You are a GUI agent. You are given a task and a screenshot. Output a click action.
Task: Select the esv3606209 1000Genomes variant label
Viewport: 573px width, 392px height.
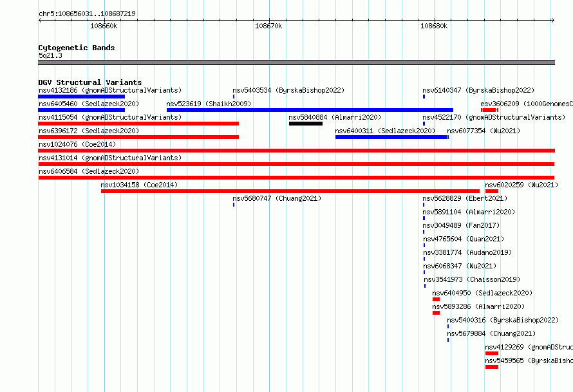tap(527, 104)
